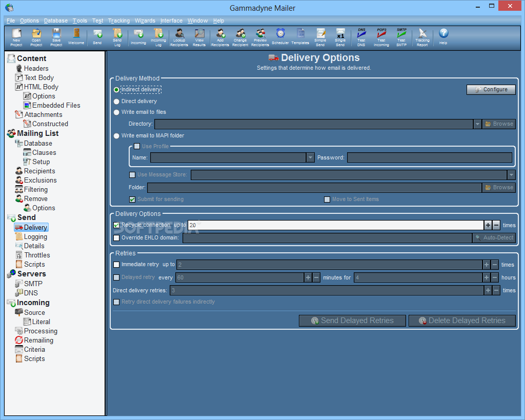Choose Write email to files option
Screen dimensions: 525x420
pos(116,112)
